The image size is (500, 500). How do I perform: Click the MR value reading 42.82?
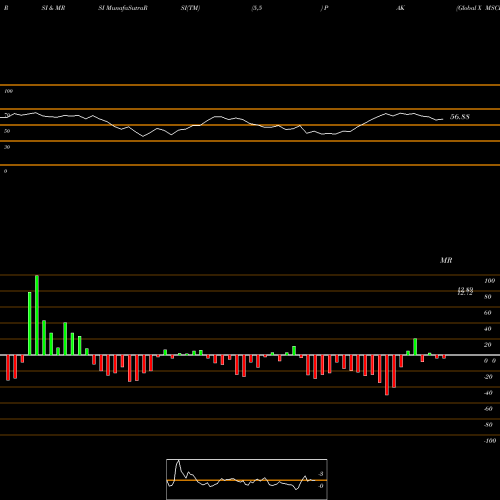[x=465, y=291]
